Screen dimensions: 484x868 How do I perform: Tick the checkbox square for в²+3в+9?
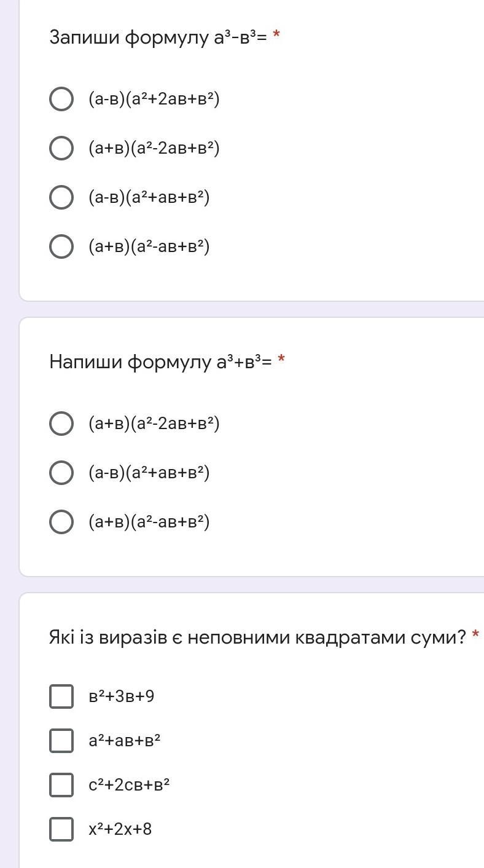click(61, 696)
